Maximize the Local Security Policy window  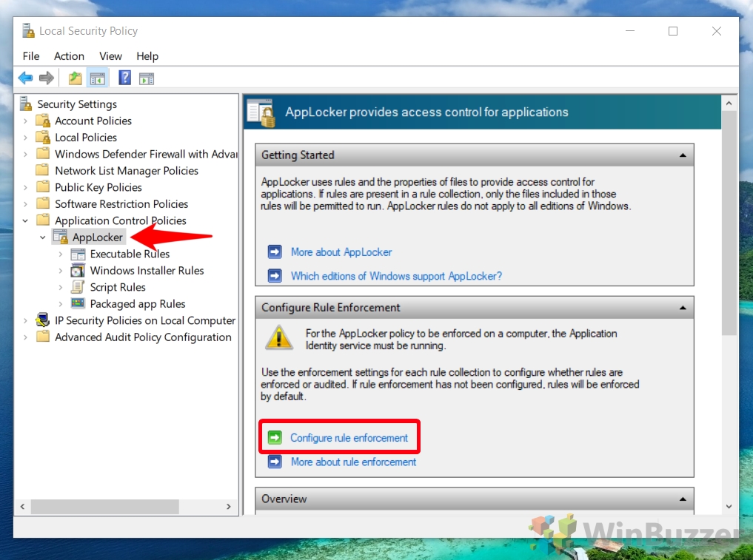coord(673,31)
